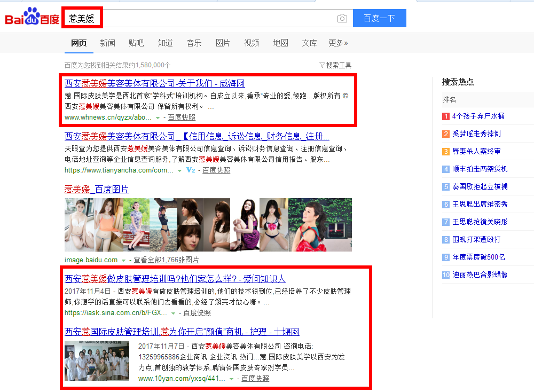Open hot search 迪丽热巴合影蜡像

pos(480,275)
